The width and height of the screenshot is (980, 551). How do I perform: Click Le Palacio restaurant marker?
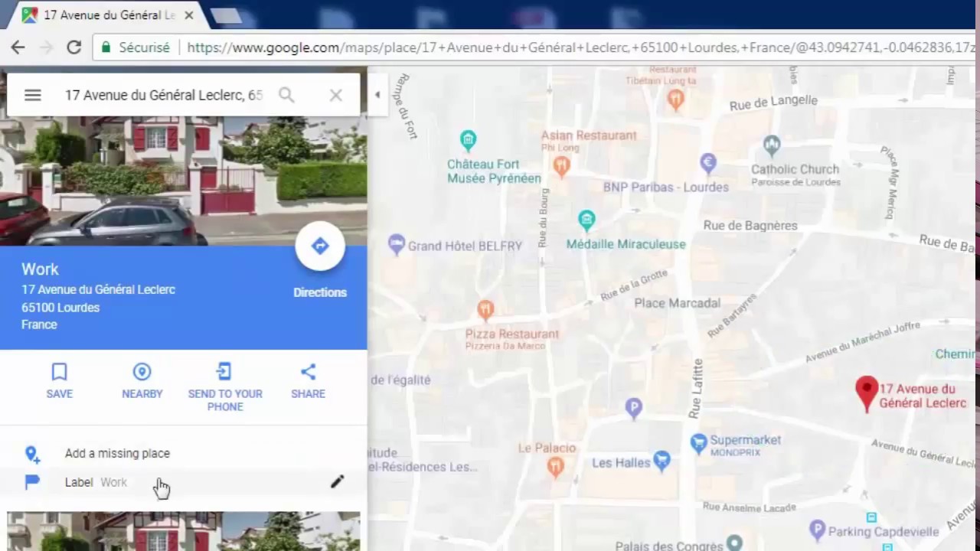click(x=556, y=465)
